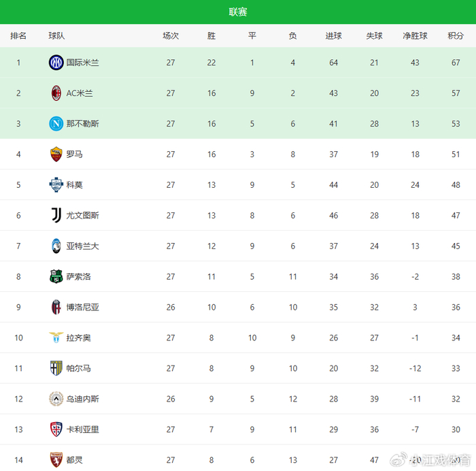
Task: Select the 联赛 tab header
Action: [x=238, y=12]
